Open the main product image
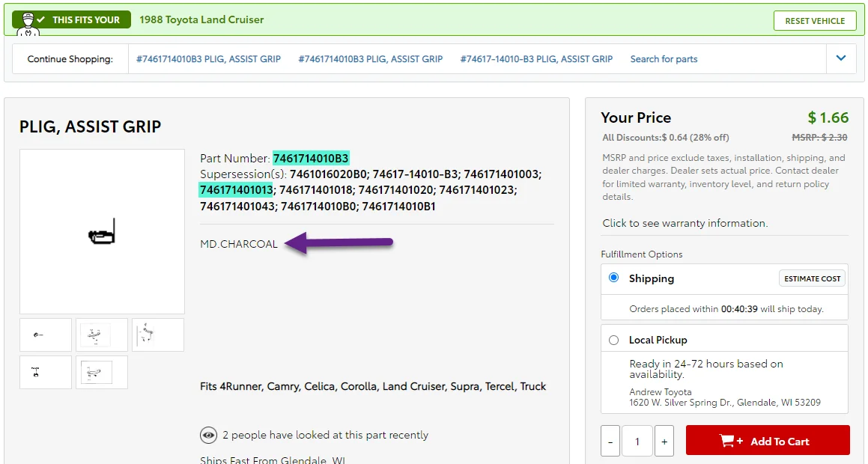 click(103, 232)
